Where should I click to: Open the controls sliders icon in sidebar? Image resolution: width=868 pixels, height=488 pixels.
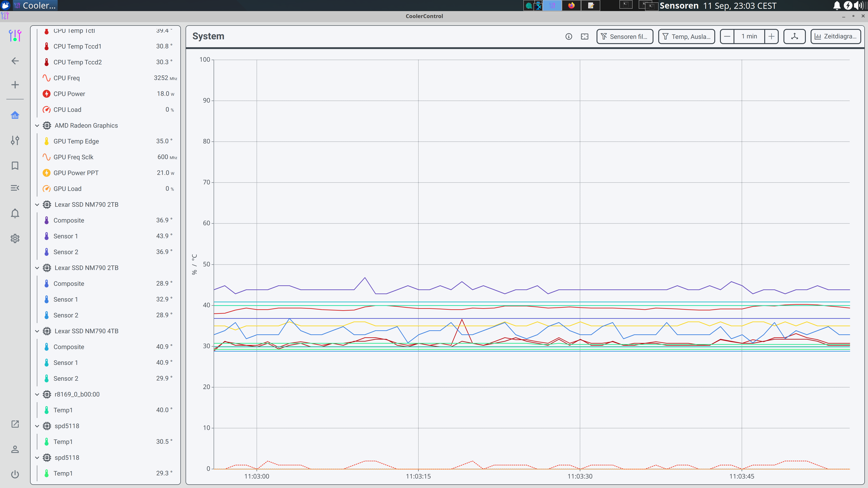pos(15,141)
